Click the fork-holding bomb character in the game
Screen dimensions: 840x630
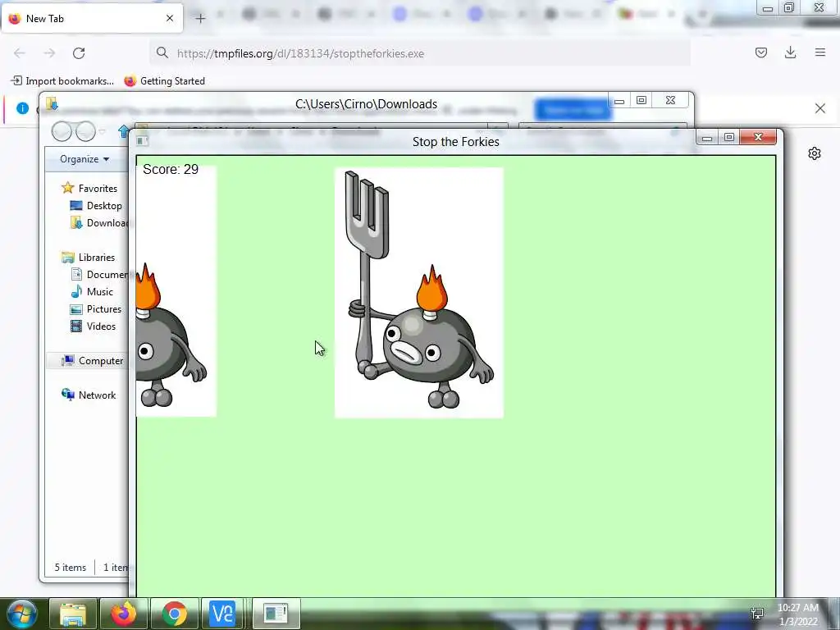pos(419,293)
